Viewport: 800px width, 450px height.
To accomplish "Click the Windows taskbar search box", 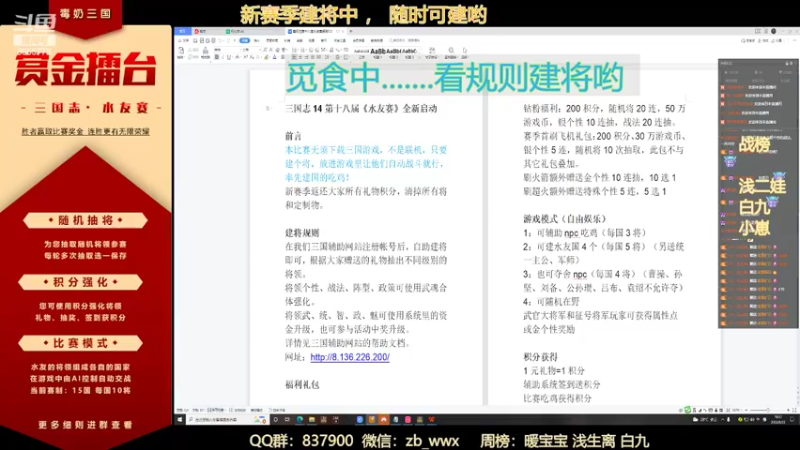I will click(x=228, y=419).
